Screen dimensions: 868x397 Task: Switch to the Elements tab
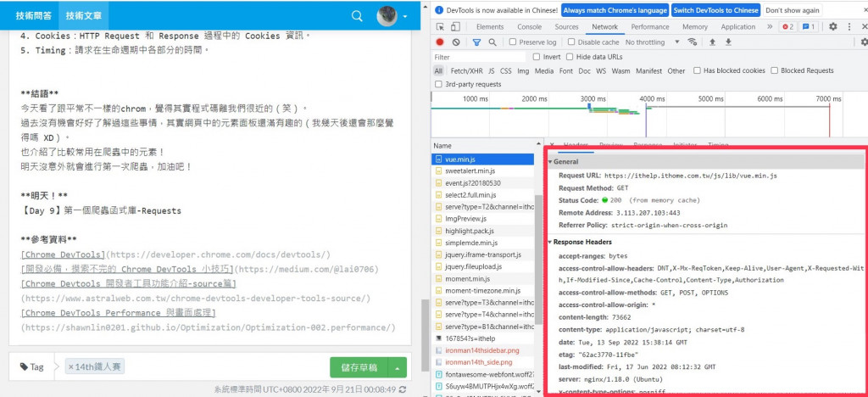pyautogui.click(x=490, y=26)
